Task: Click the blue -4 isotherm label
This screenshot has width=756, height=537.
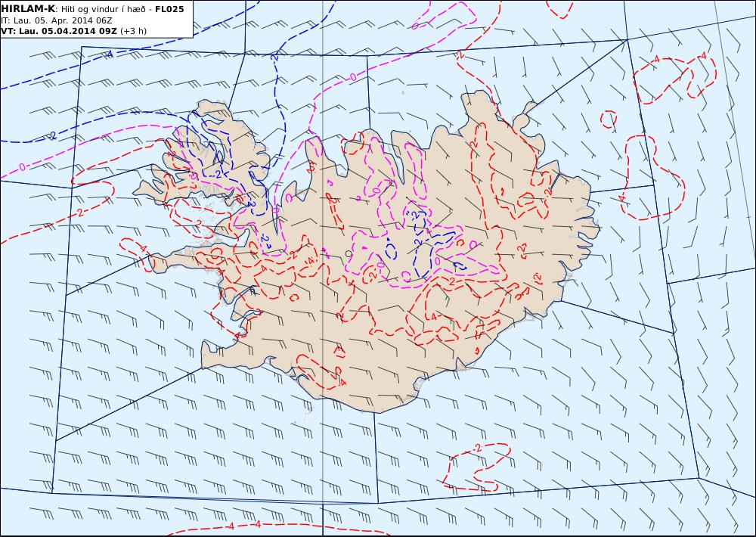Action: coord(109,54)
